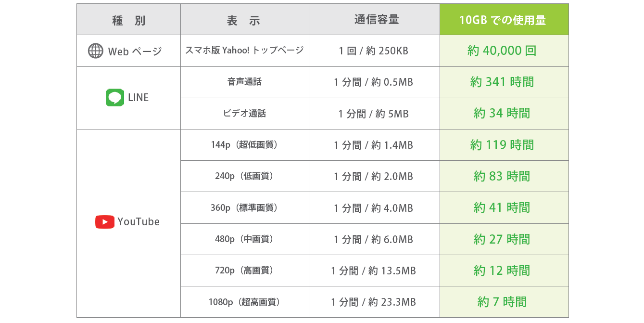Click the 通信容量 column header
Screen dimensions: 644x323
pos(375,20)
